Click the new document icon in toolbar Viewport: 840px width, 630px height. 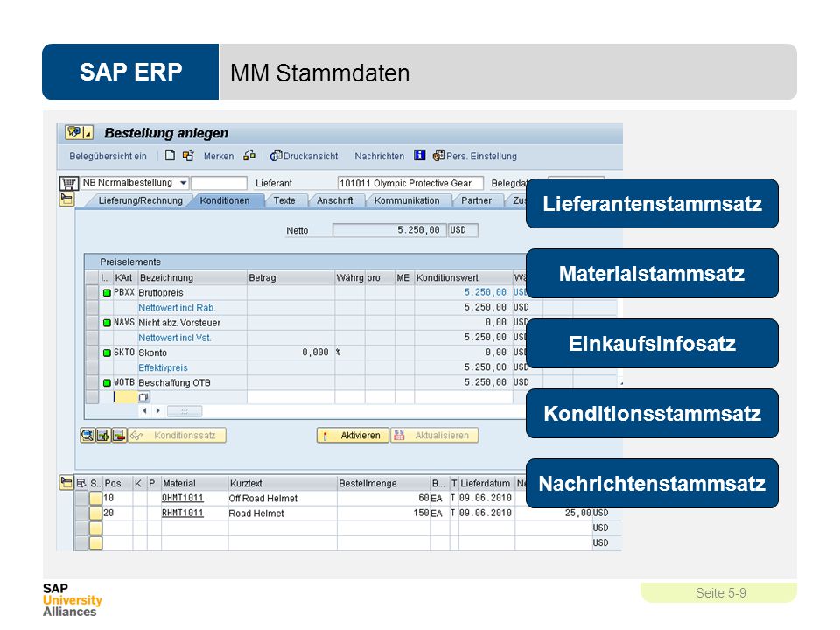170,156
